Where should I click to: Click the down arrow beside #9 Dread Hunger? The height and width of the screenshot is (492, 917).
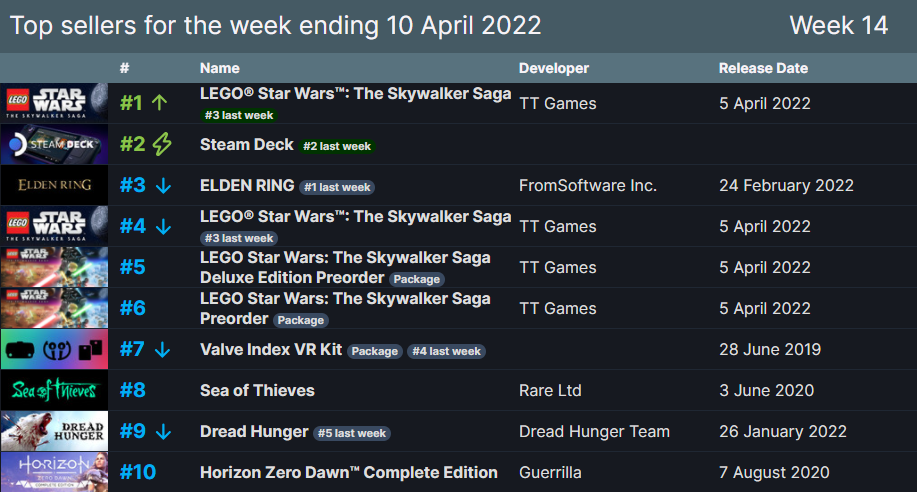click(164, 432)
